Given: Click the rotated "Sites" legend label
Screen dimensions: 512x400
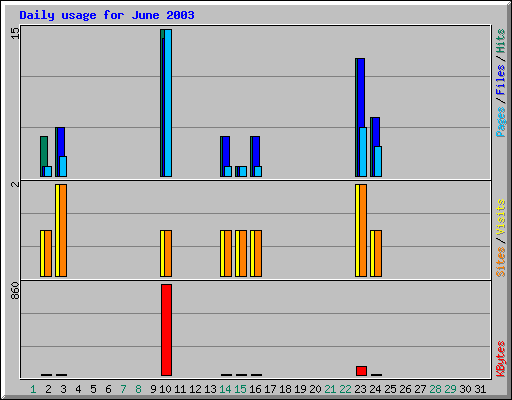Looking at the screenshot, I should tap(501, 262).
